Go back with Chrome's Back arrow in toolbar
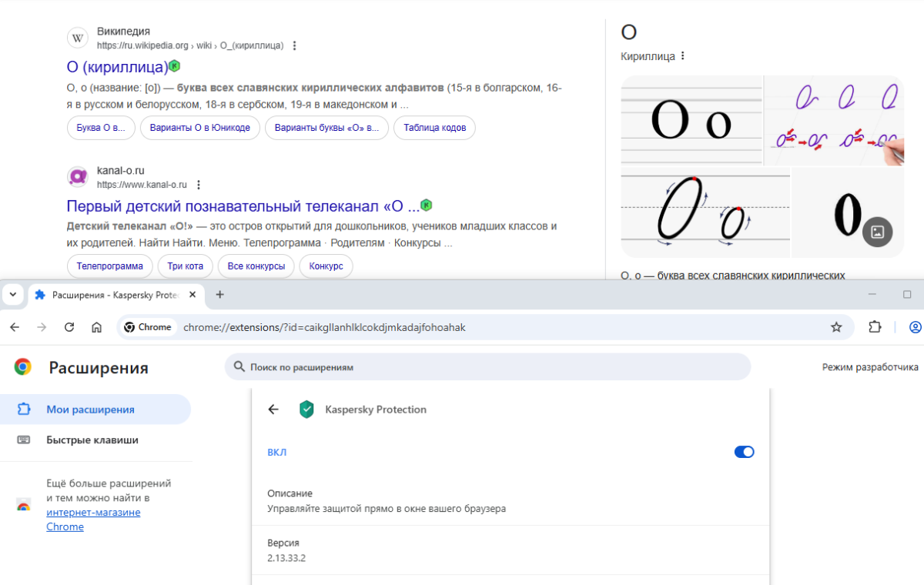Screen dimensions: 924x585 (15, 327)
